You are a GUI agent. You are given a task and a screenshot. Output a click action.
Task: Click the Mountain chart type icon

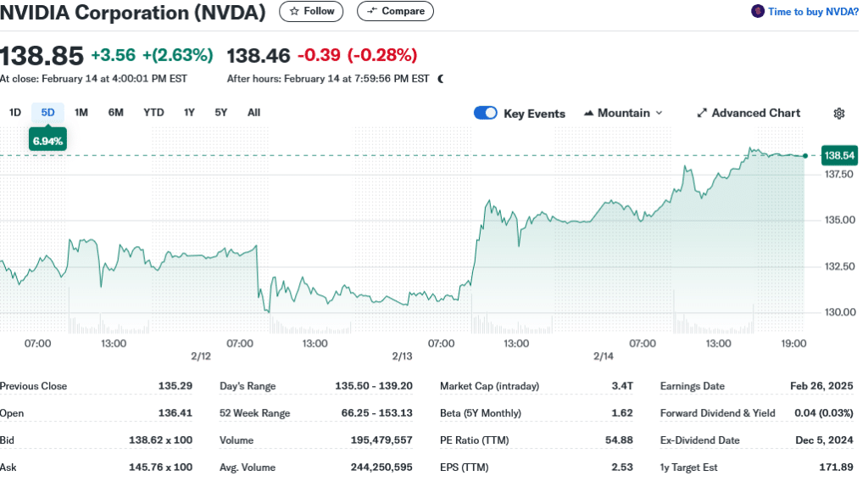pyautogui.click(x=588, y=113)
